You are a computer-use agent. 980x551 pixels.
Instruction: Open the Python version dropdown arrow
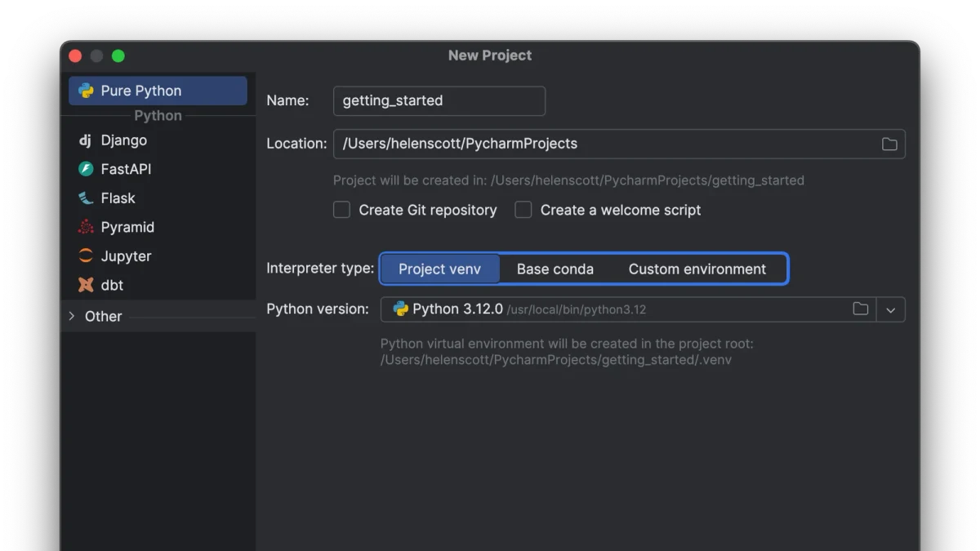pyautogui.click(x=891, y=309)
